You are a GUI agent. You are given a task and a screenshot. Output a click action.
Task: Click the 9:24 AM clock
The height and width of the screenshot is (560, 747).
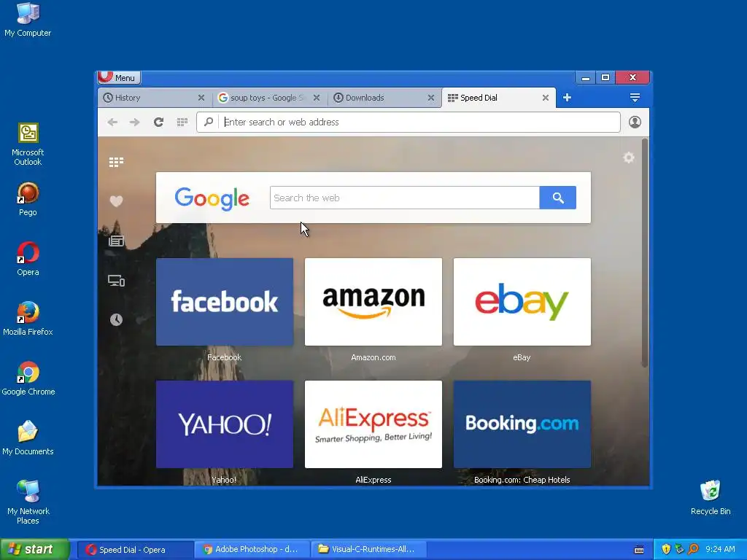[x=720, y=550]
